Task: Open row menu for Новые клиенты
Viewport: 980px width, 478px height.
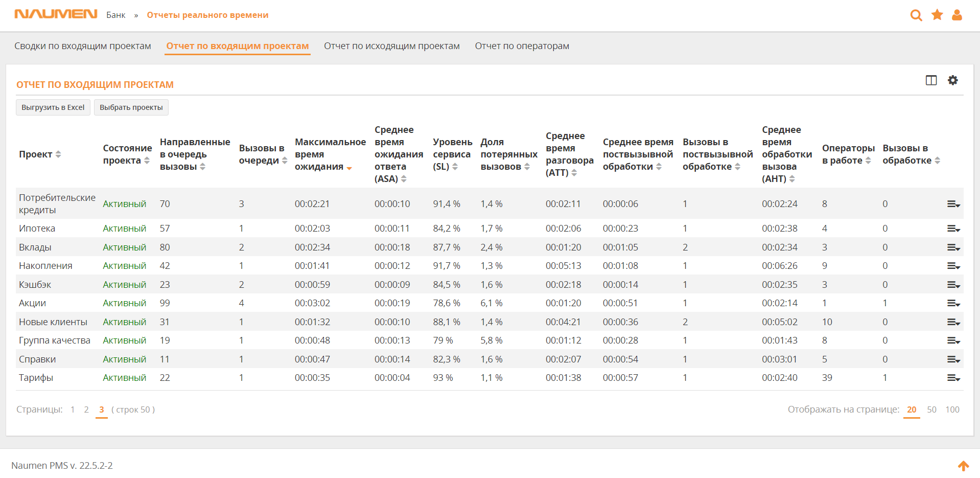Action: point(953,322)
